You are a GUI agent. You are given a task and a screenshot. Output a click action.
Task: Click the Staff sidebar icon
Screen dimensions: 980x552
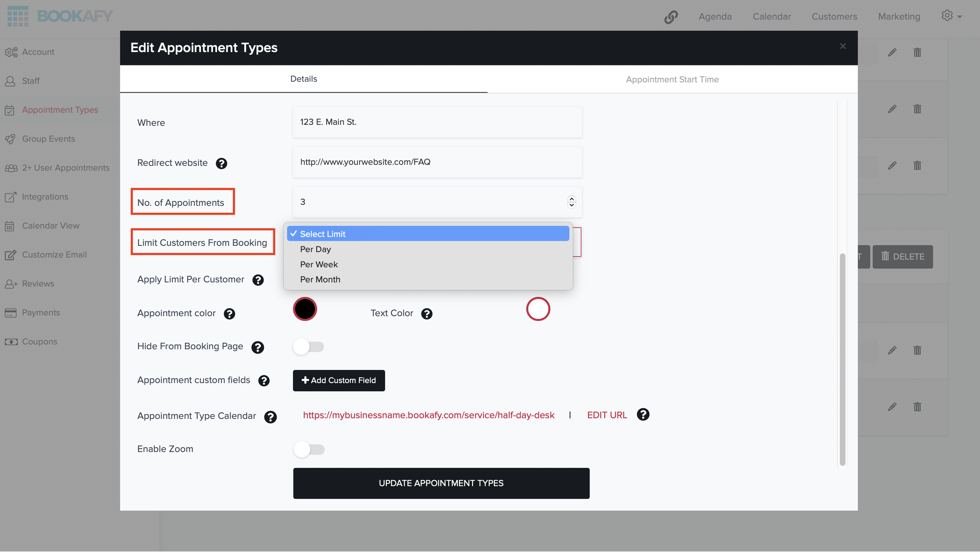10,81
